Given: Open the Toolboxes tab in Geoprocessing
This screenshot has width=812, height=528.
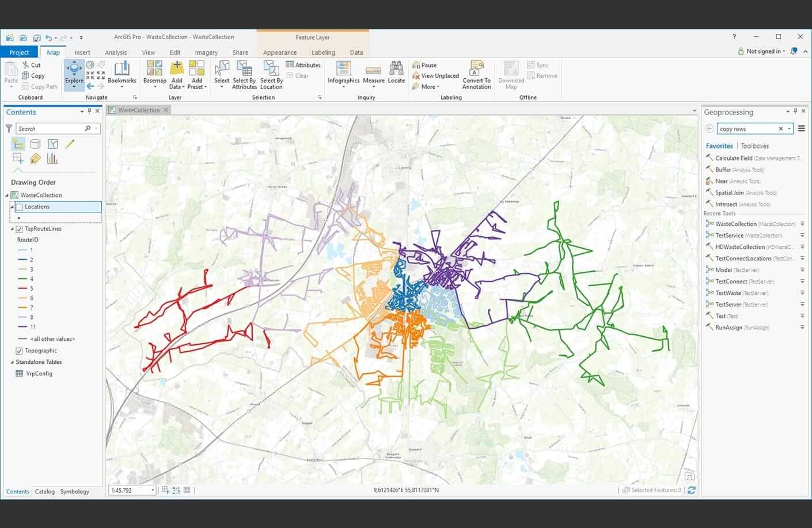Looking at the screenshot, I should click(x=754, y=146).
